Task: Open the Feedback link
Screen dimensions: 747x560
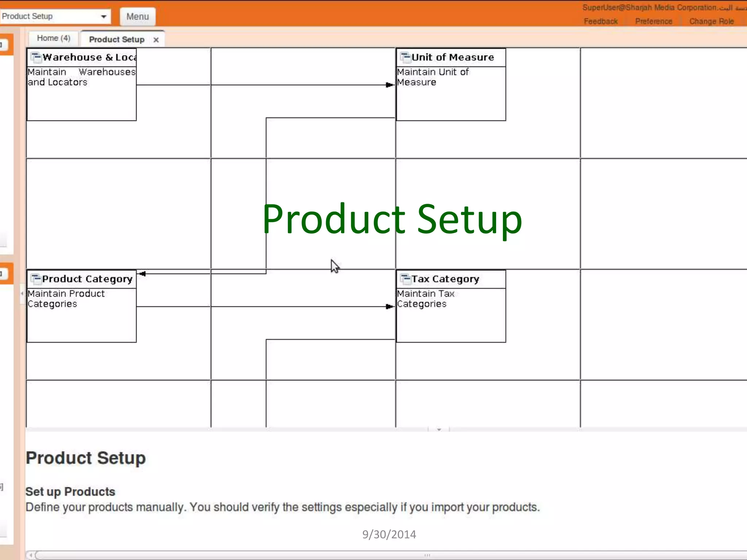Action: click(x=600, y=21)
